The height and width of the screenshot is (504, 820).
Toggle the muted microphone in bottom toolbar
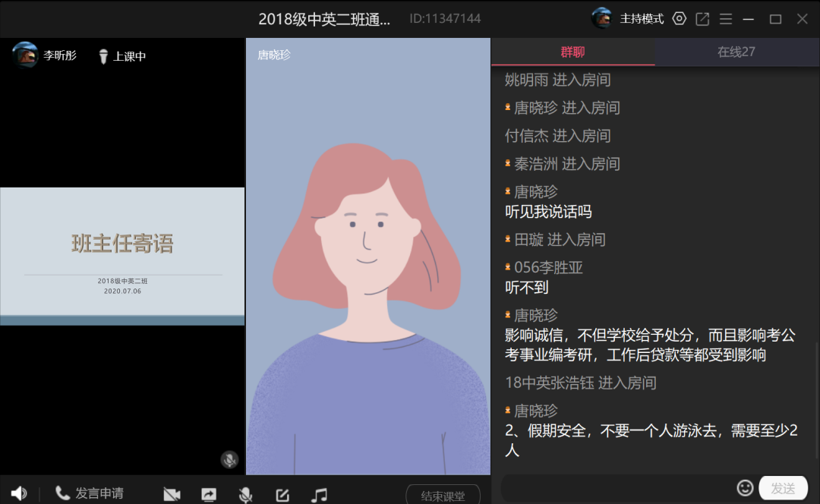point(245,495)
